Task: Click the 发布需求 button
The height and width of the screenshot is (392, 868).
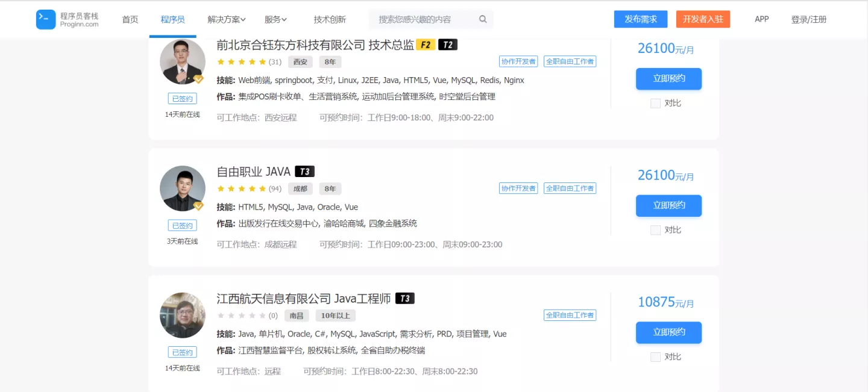Action: tap(641, 19)
